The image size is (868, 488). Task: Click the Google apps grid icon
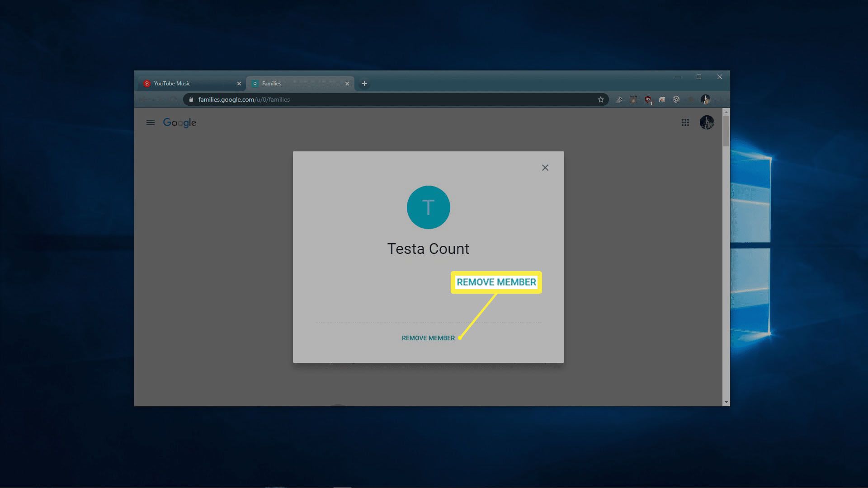click(x=685, y=122)
